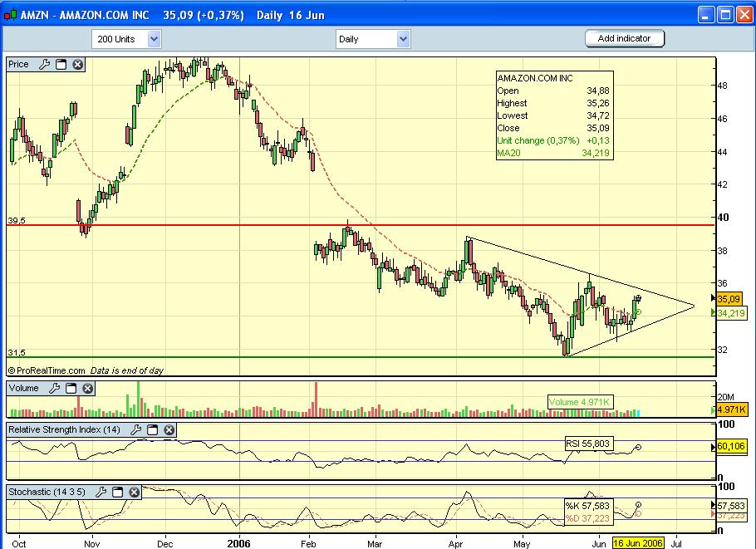Expand the 200 Units dropdown
This screenshot has width=756, height=549.
154,39
